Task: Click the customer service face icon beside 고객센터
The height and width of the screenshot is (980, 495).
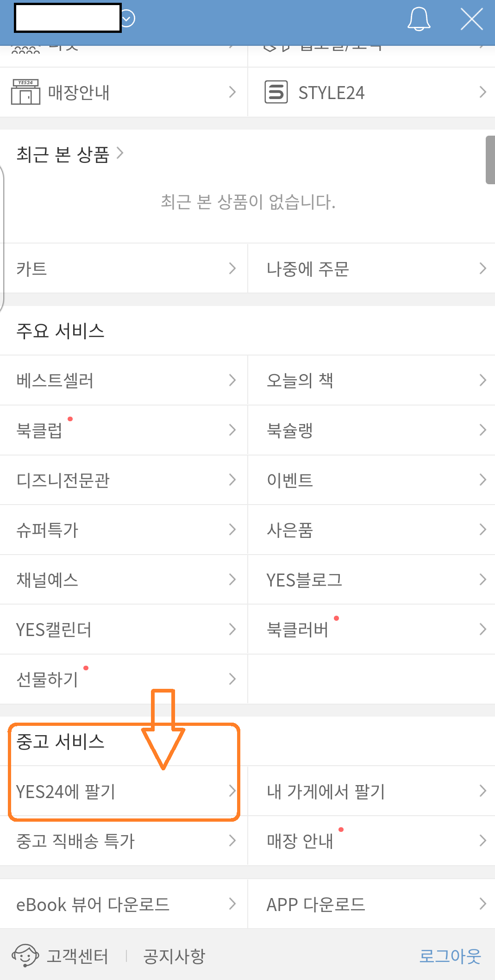Action: (x=26, y=955)
